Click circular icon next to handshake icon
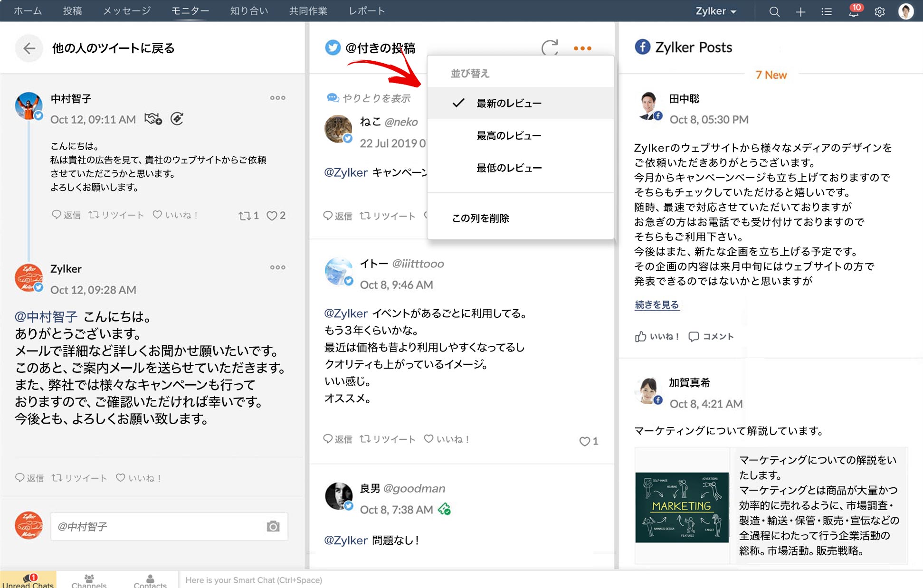This screenshot has width=923, height=588. point(177,119)
